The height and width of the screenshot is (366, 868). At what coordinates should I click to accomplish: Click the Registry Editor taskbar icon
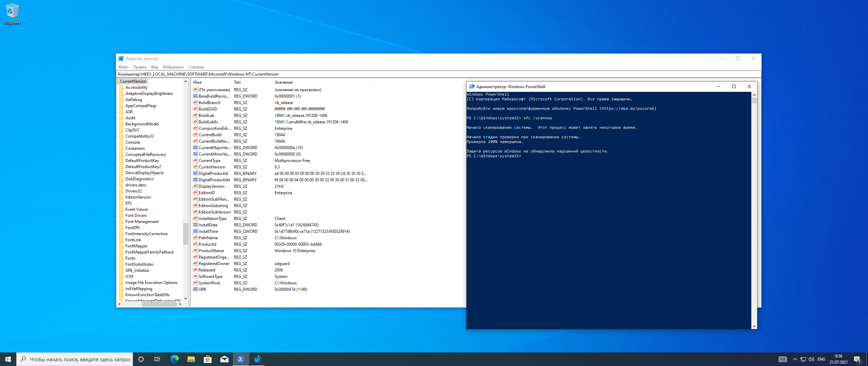258,359
